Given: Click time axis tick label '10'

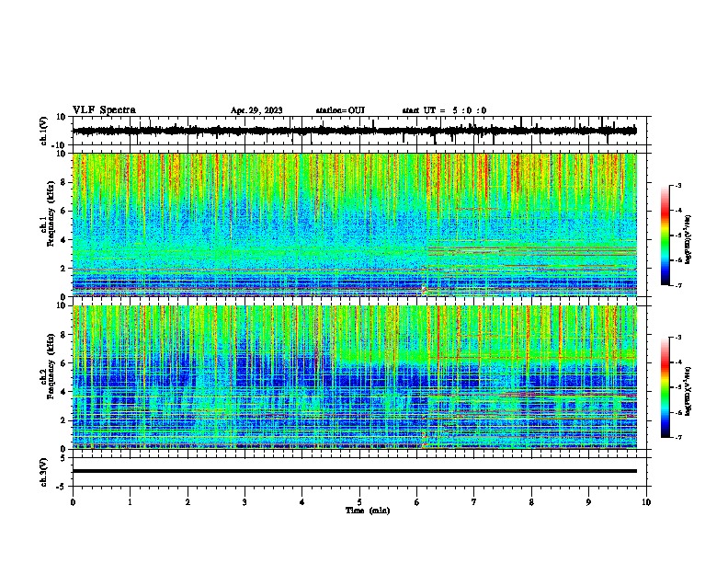Looking at the screenshot, I should [646, 502].
